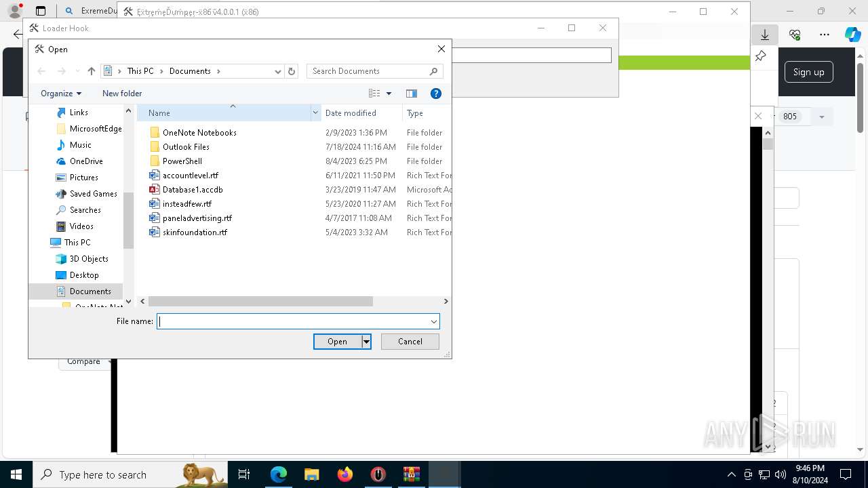Expand the File name dropdown list

(434, 321)
